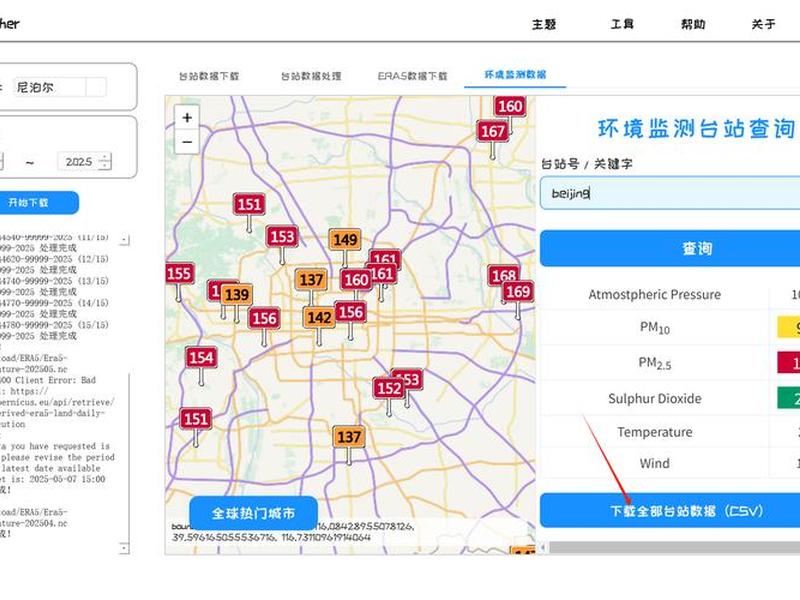Image resolution: width=800 pixels, height=600 pixels.
Task: Click the 环境监测台站查询 heading
Action: click(696, 129)
